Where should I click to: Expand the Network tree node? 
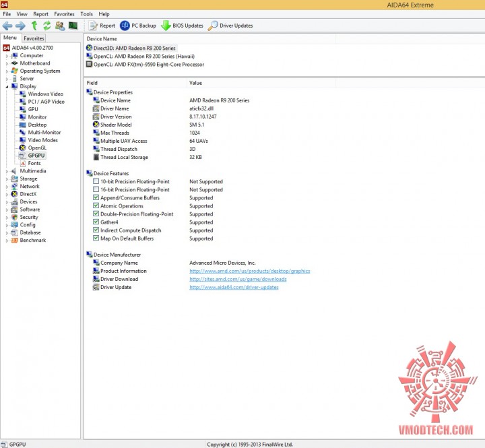pyautogui.click(x=7, y=187)
